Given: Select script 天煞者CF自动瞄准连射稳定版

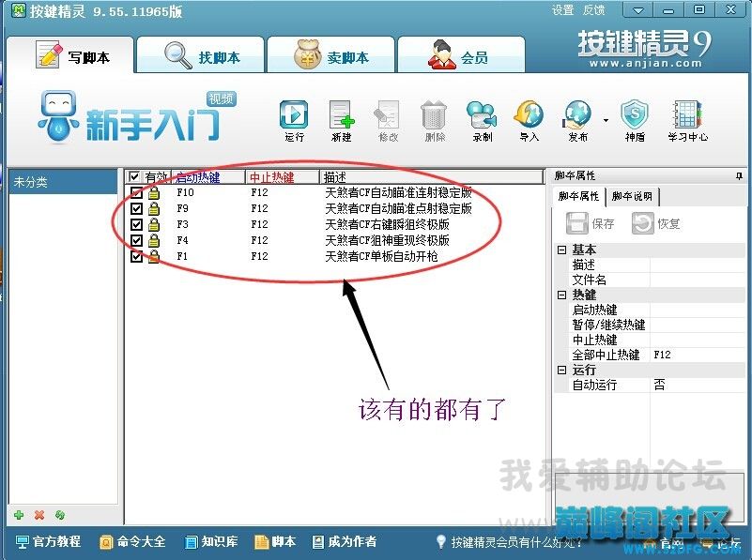Looking at the screenshot, I should pyautogui.click(x=399, y=192).
